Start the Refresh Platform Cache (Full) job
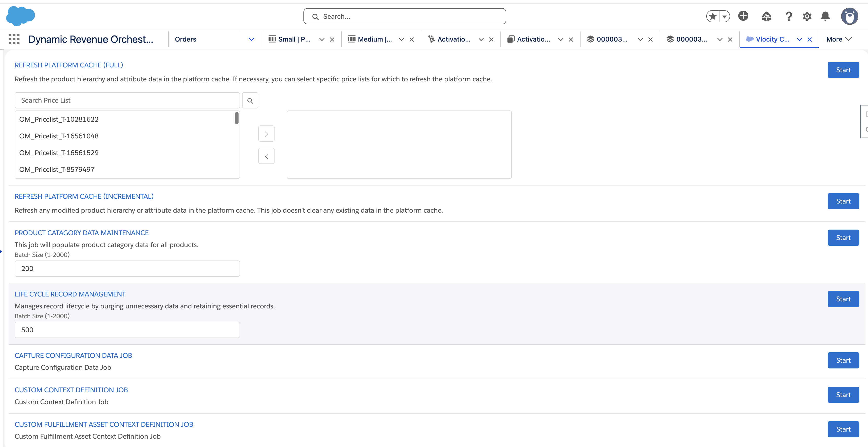The height and width of the screenshot is (447, 868). tap(843, 70)
